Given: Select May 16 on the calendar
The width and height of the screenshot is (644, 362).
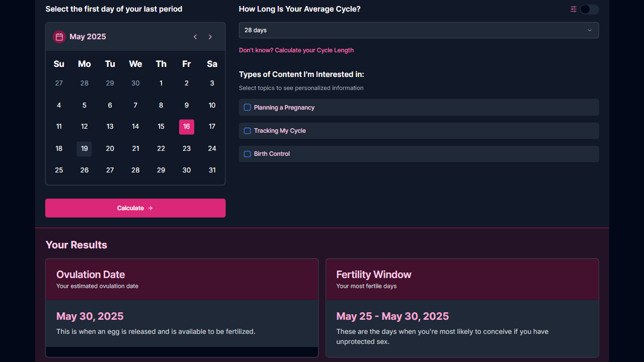Looking at the screenshot, I should pyautogui.click(x=187, y=127).
